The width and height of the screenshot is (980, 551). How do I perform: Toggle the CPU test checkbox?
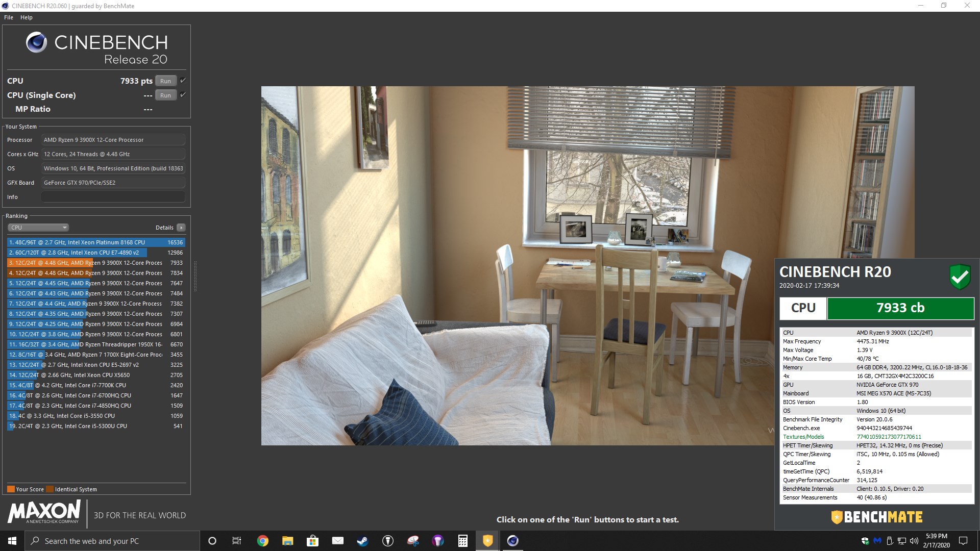click(183, 81)
